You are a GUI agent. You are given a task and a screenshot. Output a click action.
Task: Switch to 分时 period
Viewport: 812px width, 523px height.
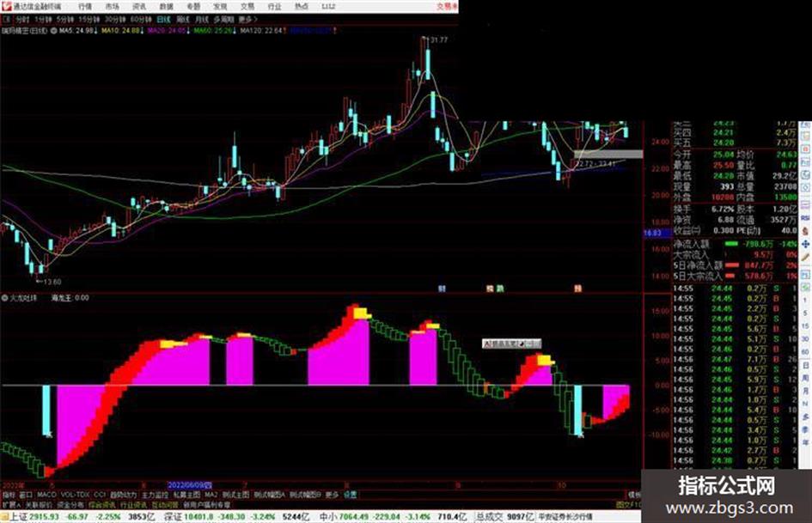click(22, 19)
